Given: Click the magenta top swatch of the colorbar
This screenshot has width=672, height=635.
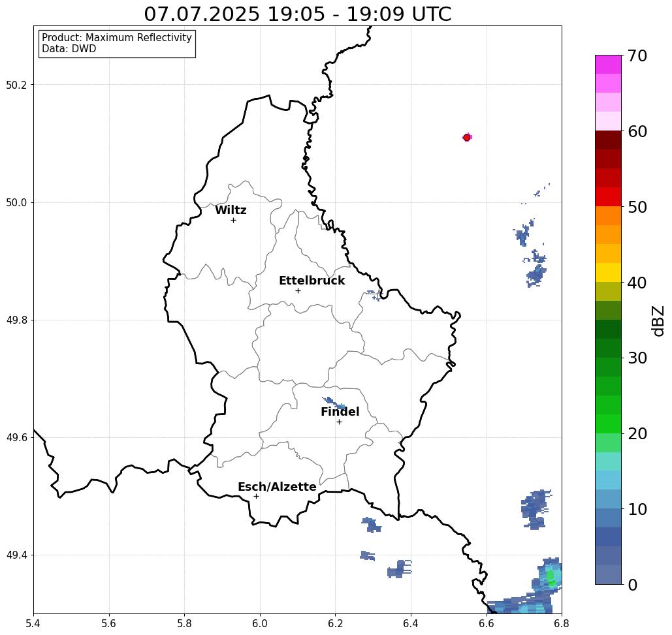Looking at the screenshot, I should [608, 65].
